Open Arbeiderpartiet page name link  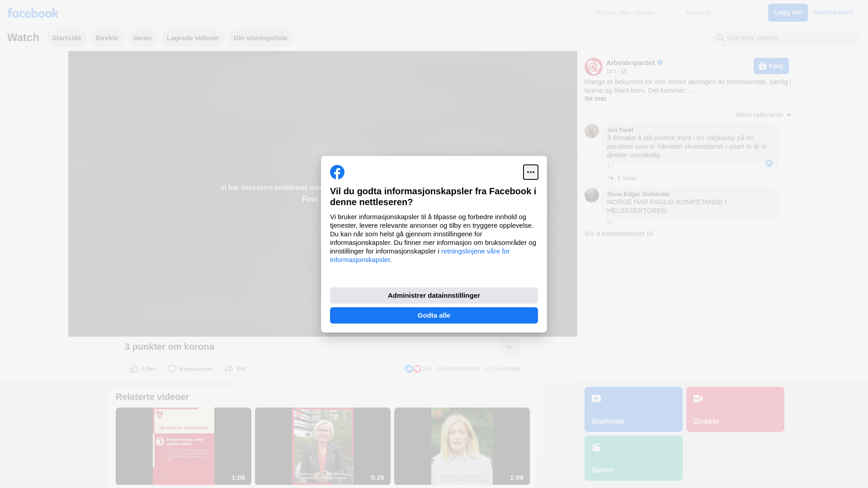[630, 63]
